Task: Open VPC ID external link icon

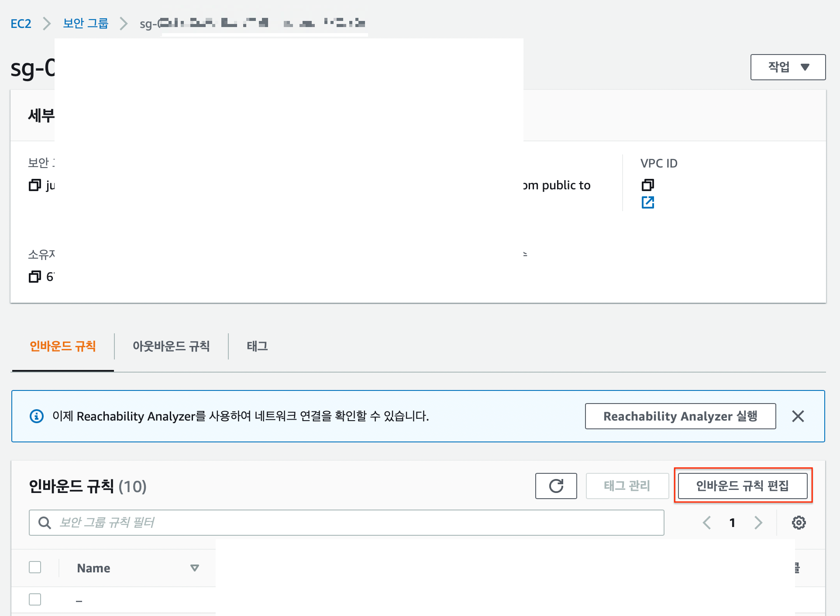Action: (x=647, y=202)
